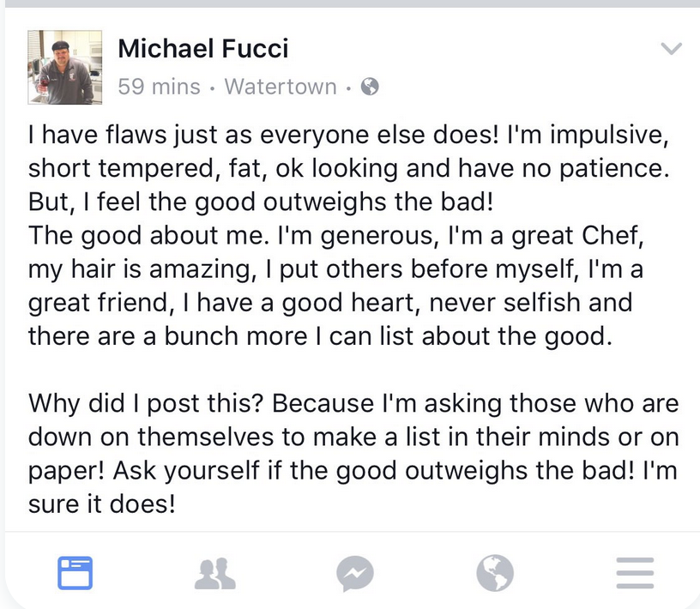Open the News Feed tab icon
This screenshot has width=700, height=609.
tap(75, 572)
